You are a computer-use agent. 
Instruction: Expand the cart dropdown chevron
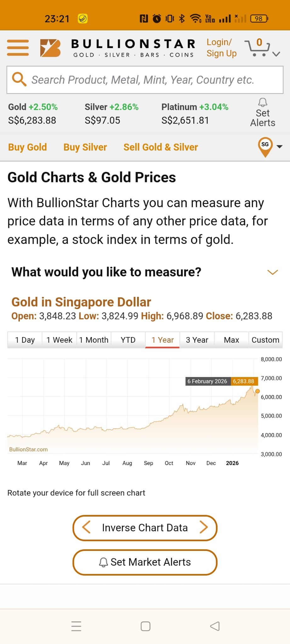click(x=276, y=54)
